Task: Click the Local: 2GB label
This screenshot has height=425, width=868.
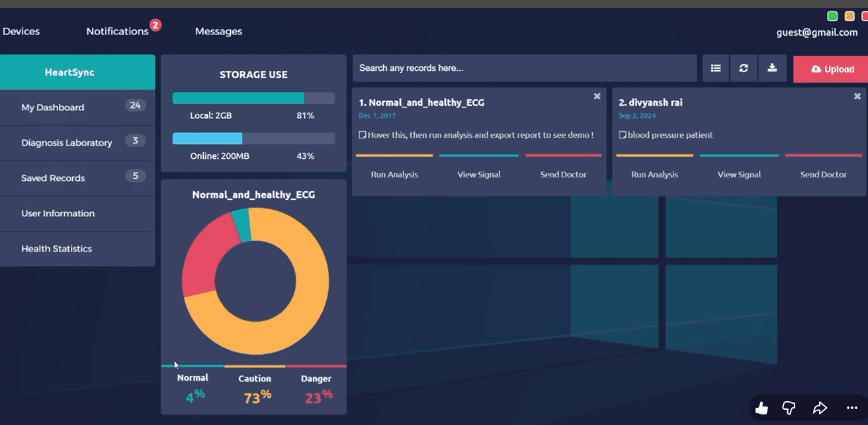Action: 210,116
